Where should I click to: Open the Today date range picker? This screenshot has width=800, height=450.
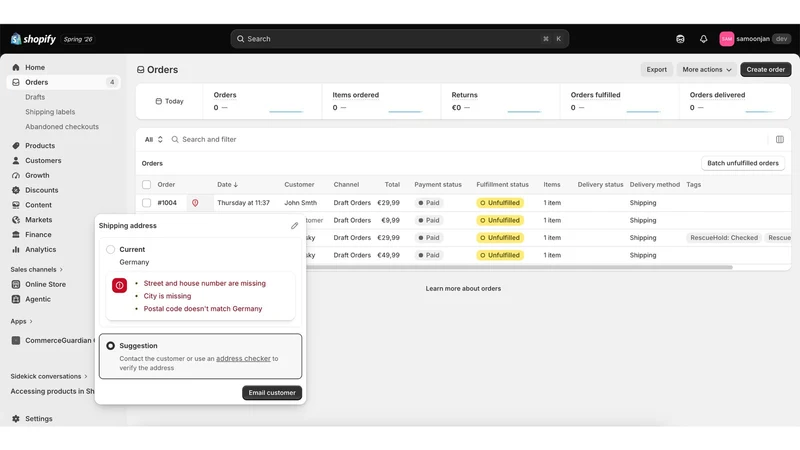point(169,101)
